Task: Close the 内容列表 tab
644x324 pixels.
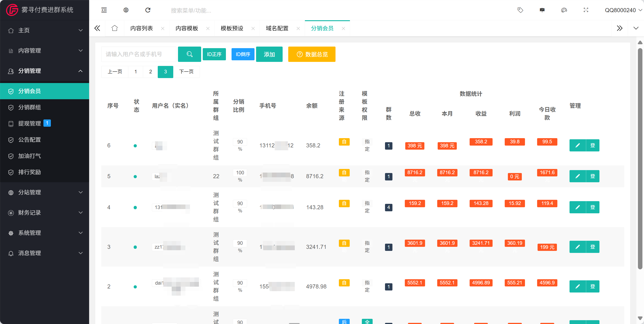Action: coord(162,29)
